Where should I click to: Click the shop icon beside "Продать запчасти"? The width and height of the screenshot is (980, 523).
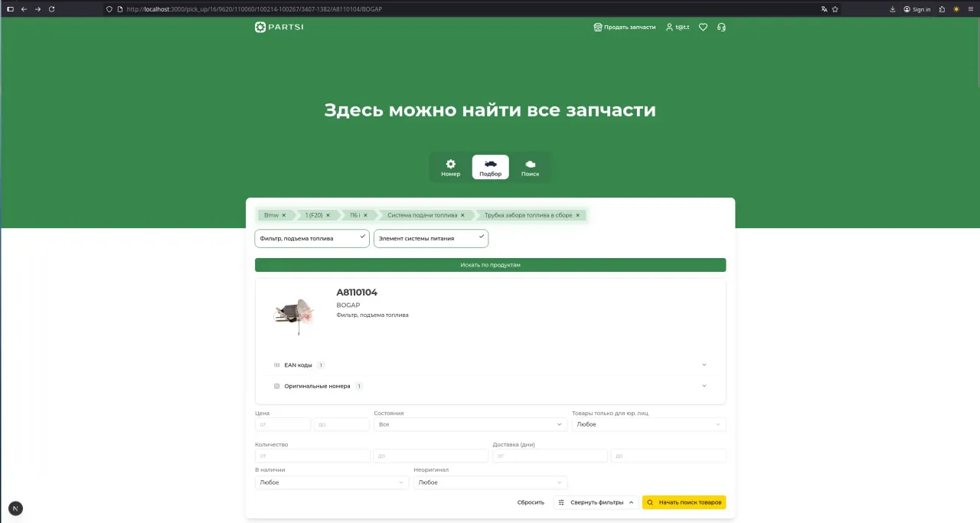[x=597, y=27]
